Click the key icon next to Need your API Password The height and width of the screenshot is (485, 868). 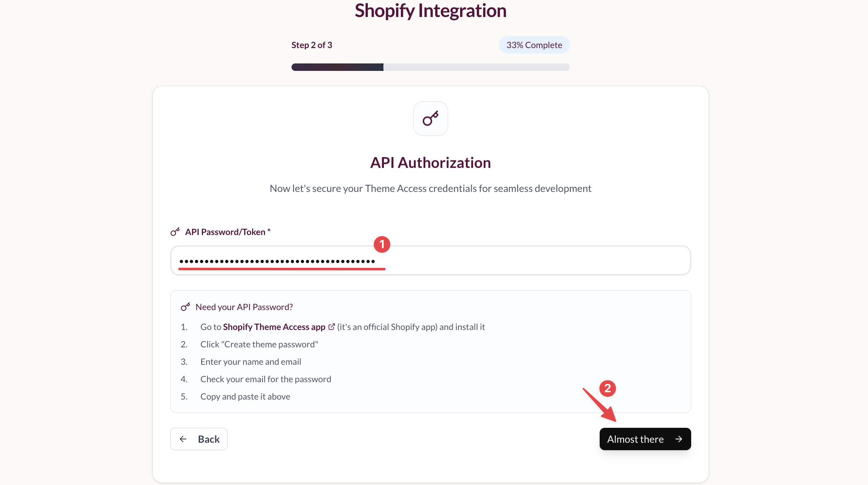185,307
